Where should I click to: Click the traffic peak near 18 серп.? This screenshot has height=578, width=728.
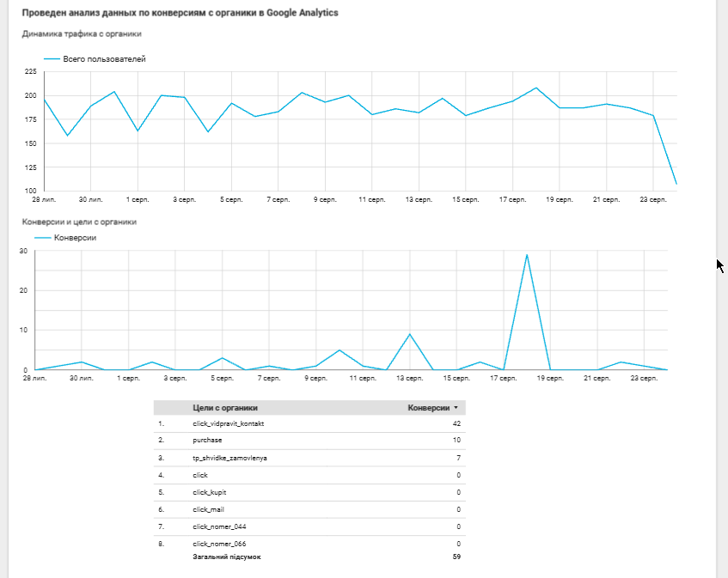point(536,88)
